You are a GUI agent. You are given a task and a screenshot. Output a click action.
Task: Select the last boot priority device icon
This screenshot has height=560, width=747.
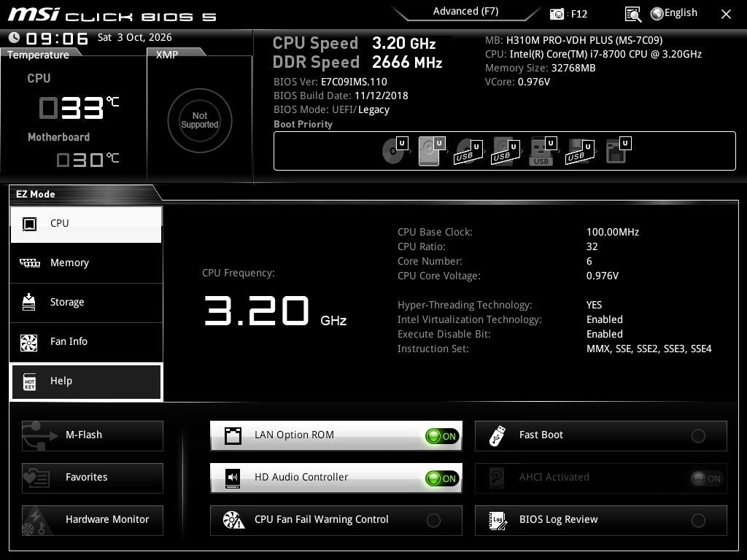[x=618, y=150]
